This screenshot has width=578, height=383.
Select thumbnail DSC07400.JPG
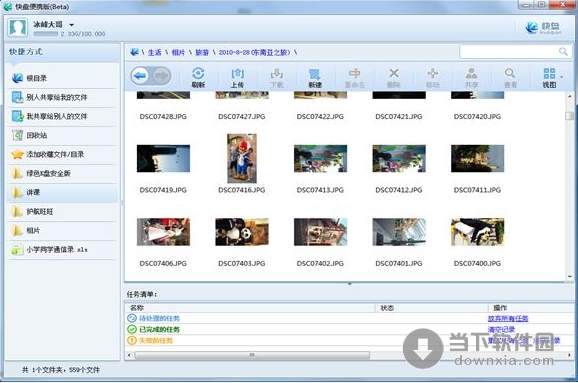[x=477, y=232]
